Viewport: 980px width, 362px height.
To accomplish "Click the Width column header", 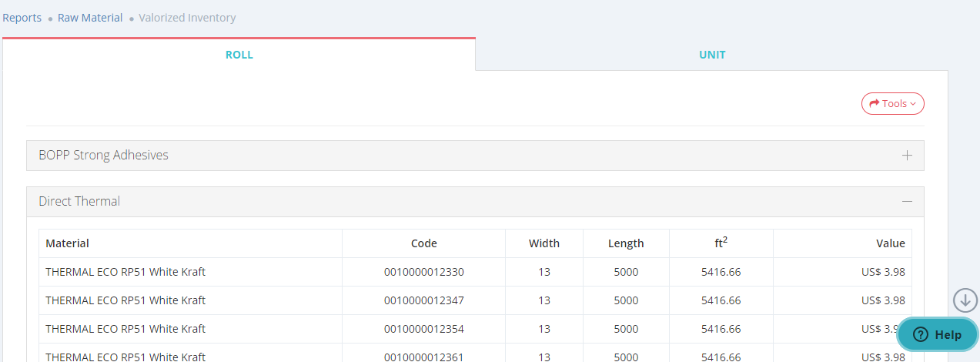I will (544, 243).
